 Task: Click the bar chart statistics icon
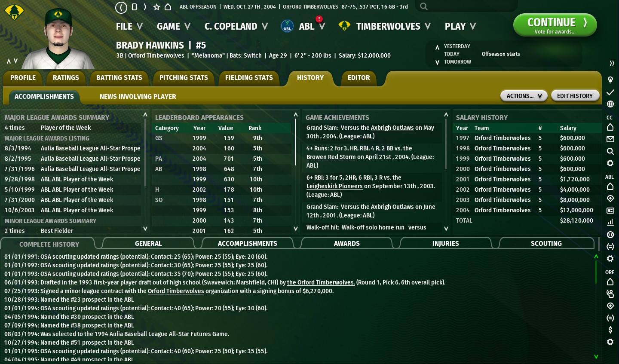click(610, 222)
